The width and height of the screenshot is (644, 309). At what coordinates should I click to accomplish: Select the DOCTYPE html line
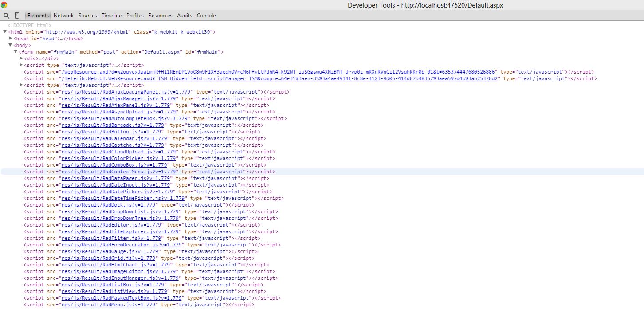tap(30, 25)
